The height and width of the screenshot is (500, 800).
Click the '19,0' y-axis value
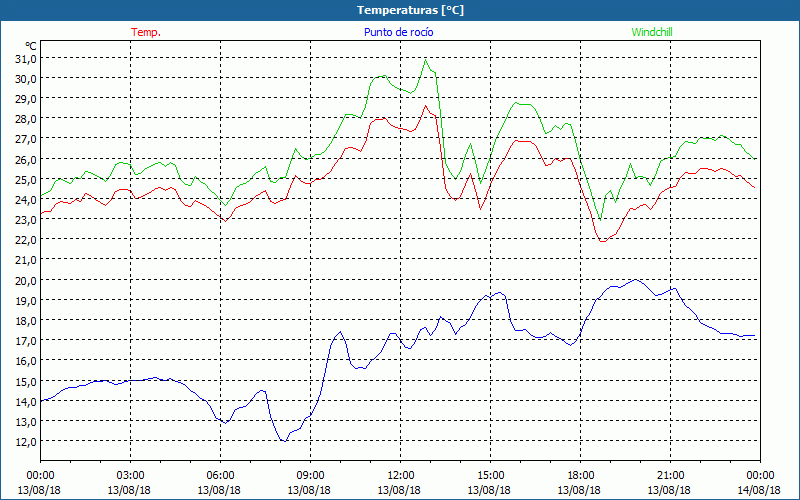(26, 301)
